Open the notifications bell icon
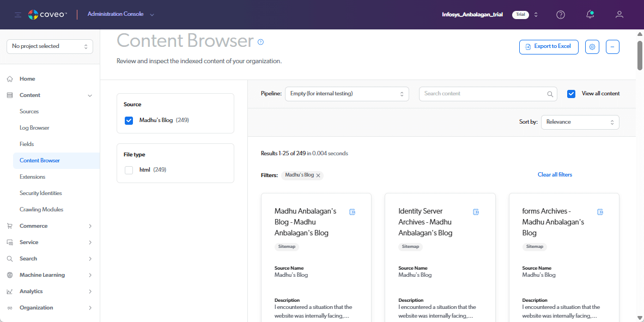The width and height of the screenshot is (644, 322). [x=590, y=15]
